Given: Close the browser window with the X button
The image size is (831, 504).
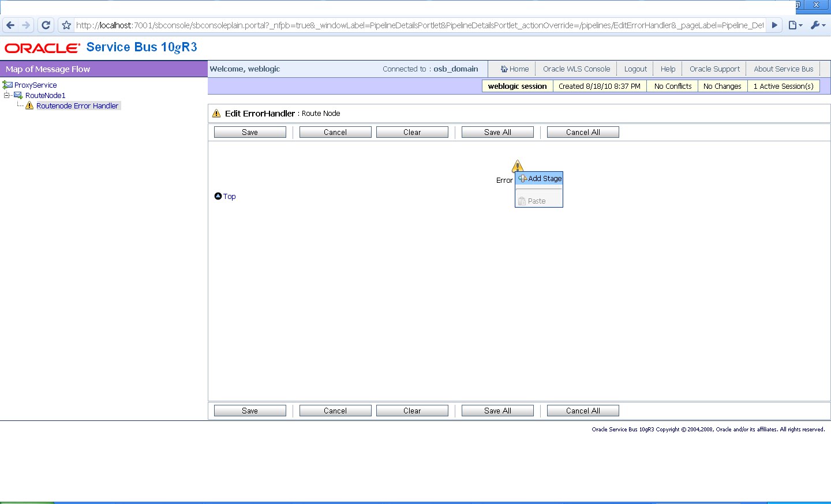Looking at the screenshot, I should tap(817, 5).
